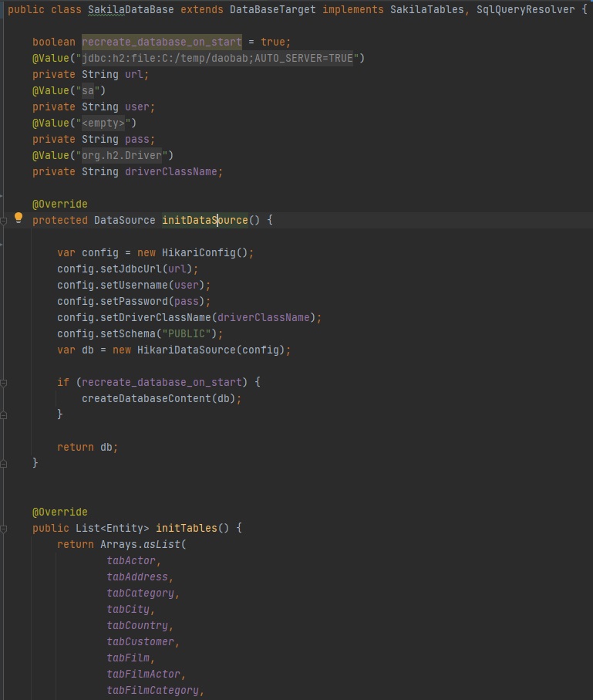This screenshot has width=593, height=700.
Task: Click asList in the Arrays.asList call
Action: coord(161,545)
